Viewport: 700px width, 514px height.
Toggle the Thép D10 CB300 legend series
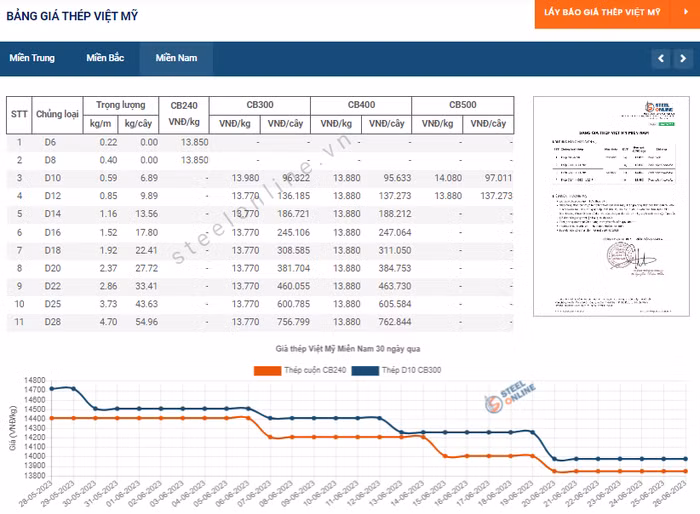click(x=404, y=371)
